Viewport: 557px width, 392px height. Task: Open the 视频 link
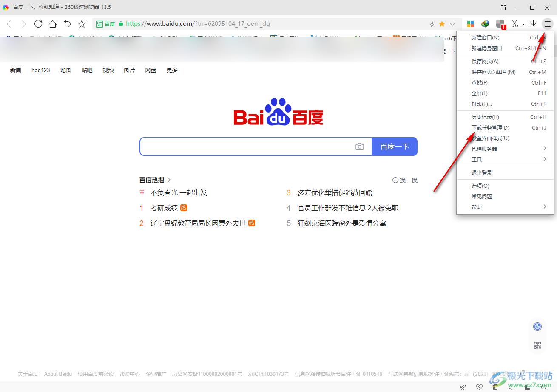pos(108,70)
